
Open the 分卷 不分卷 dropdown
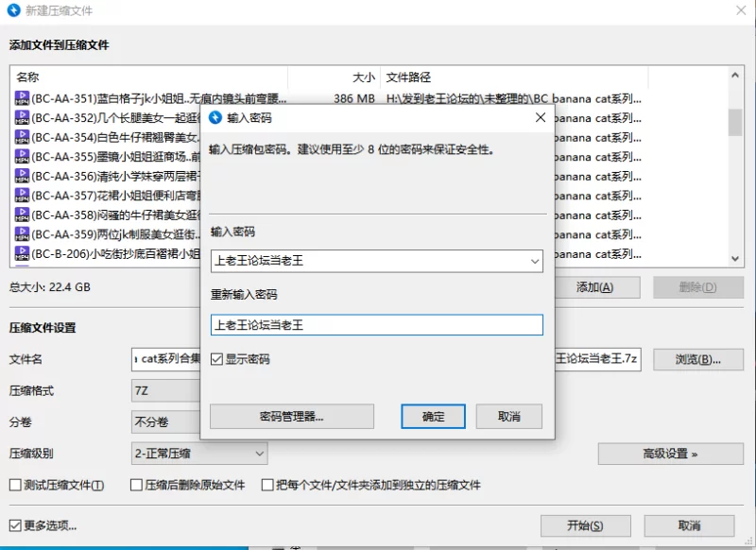165,422
